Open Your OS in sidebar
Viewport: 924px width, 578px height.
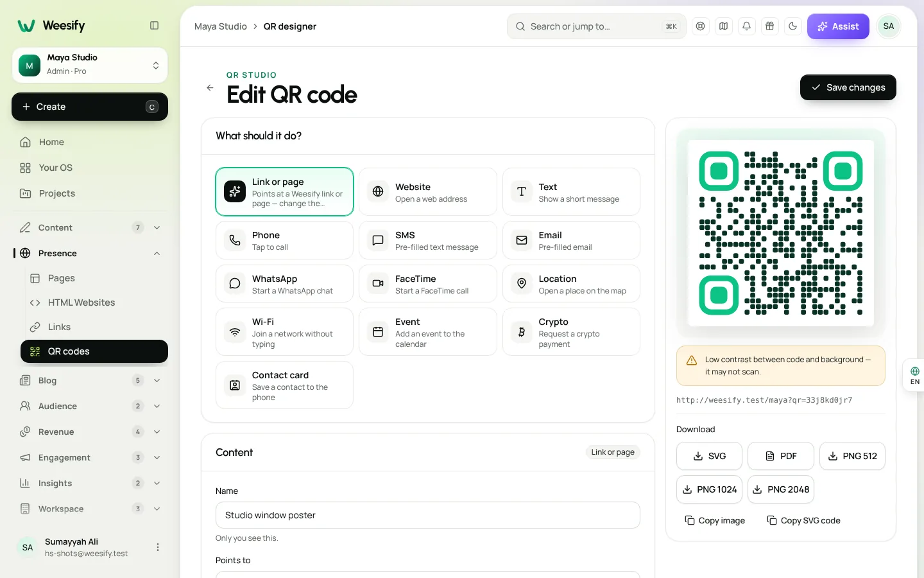pos(90,168)
